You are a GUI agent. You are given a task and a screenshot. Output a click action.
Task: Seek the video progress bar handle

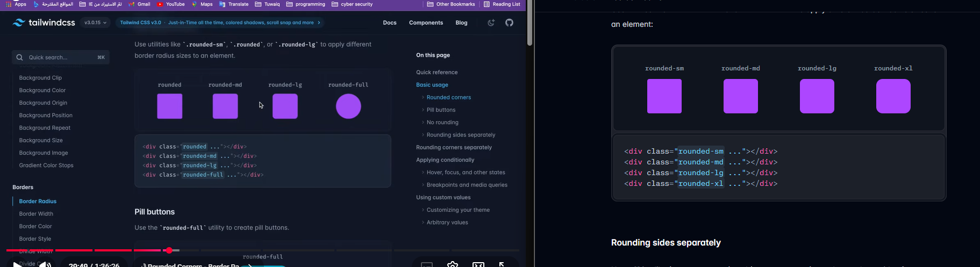click(x=169, y=250)
